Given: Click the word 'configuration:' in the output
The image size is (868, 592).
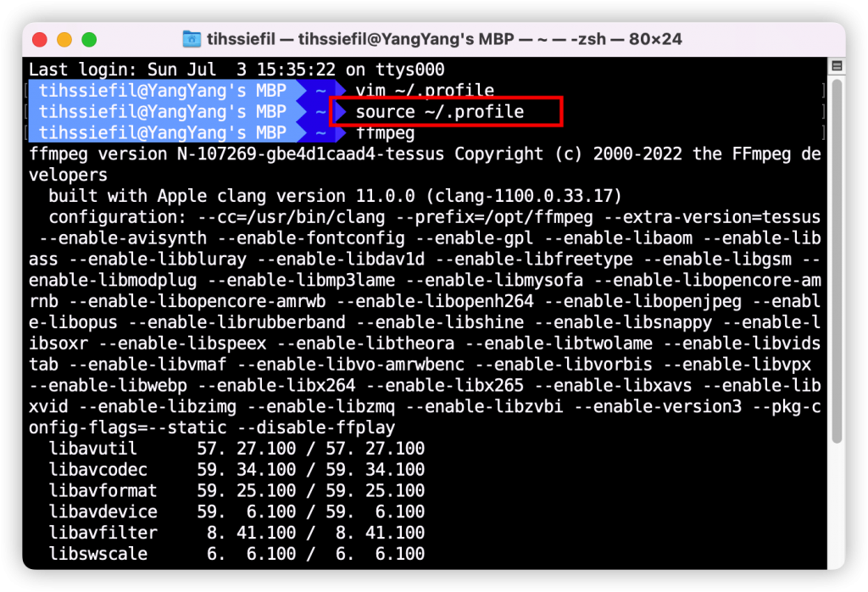Looking at the screenshot, I should coord(108,217).
